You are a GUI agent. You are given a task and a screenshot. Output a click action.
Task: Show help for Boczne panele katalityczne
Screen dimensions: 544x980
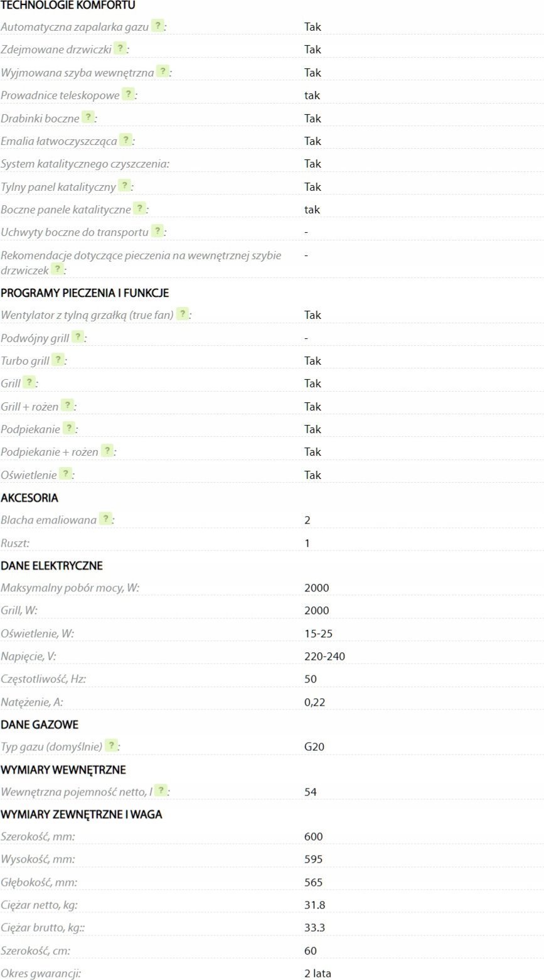coord(139,208)
